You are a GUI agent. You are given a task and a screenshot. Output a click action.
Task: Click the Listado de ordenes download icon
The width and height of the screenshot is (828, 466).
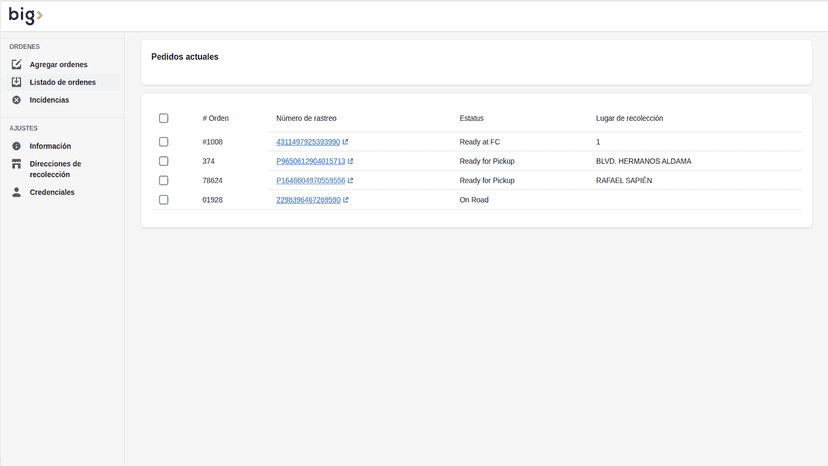(16, 82)
